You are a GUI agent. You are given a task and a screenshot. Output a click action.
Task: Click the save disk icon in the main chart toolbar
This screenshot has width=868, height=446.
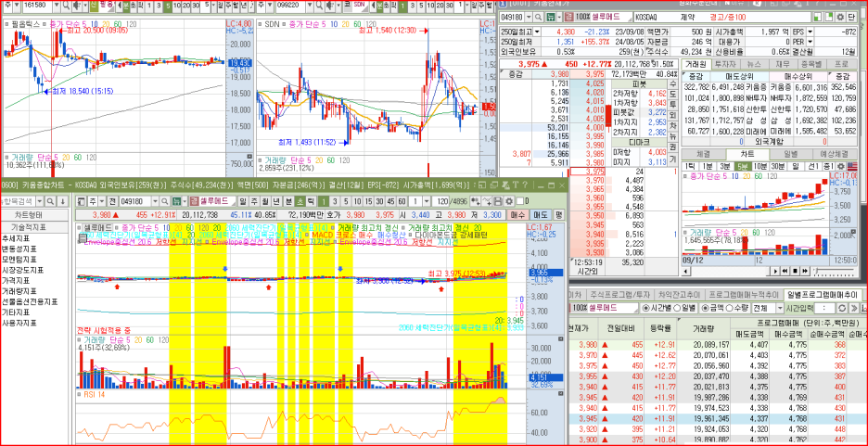coord(498,201)
